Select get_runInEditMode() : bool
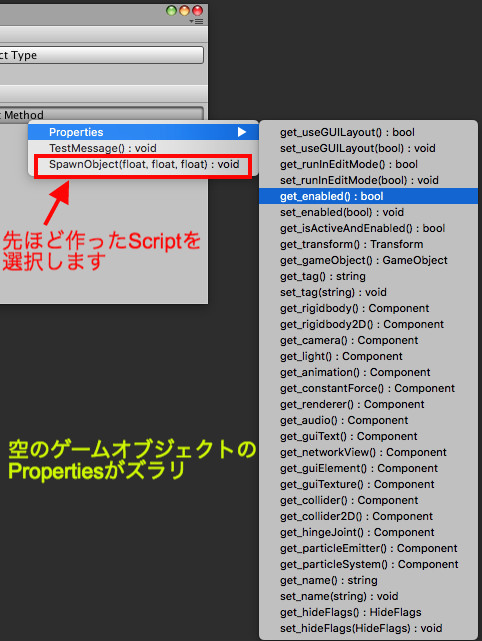The image size is (482, 641). pos(368,164)
